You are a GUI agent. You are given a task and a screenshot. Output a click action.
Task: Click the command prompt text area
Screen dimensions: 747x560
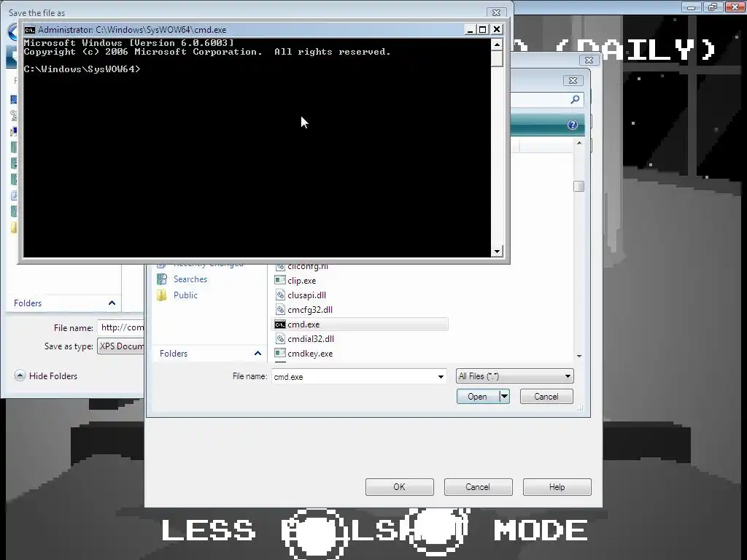[258, 147]
